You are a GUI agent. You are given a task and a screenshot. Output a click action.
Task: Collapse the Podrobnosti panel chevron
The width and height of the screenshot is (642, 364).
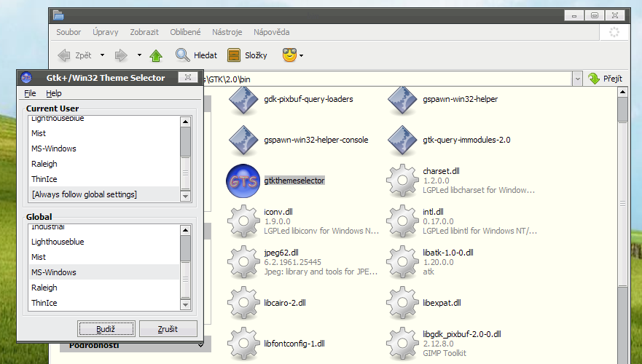click(200, 346)
